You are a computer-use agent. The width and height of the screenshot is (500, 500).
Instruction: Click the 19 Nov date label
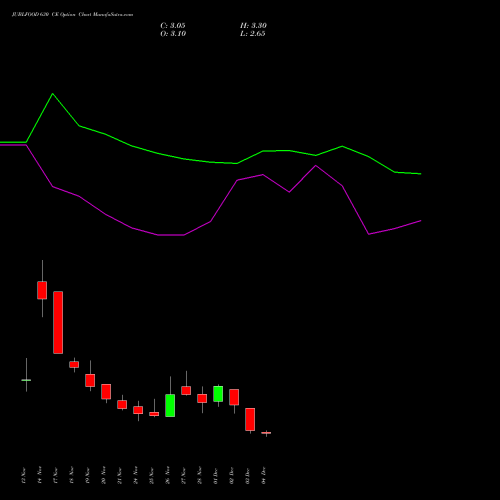coord(87,476)
